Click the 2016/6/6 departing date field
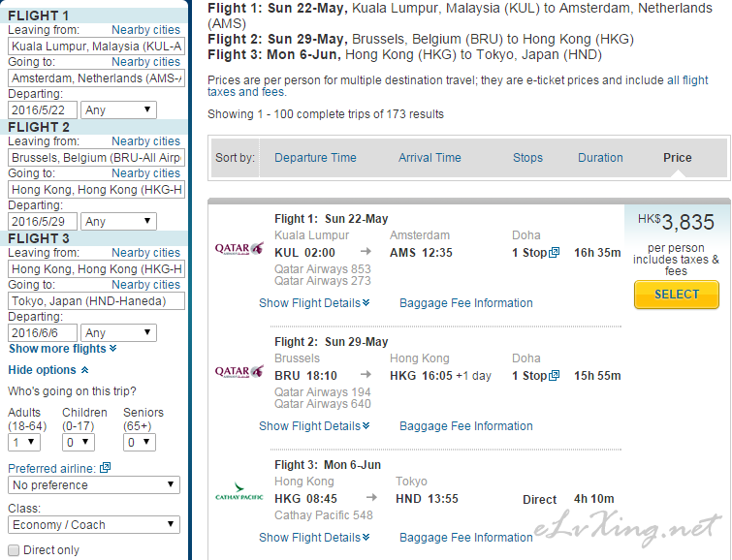 pos(43,332)
